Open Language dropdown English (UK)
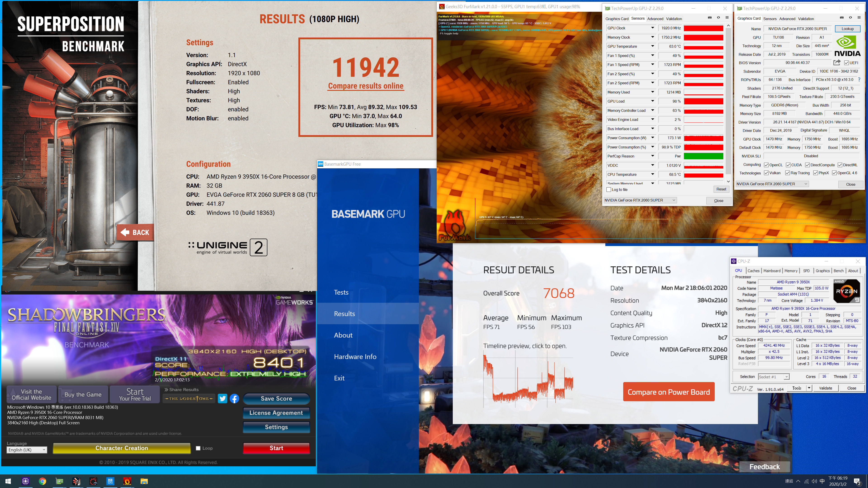The width and height of the screenshot is (868, 488). 27,450
